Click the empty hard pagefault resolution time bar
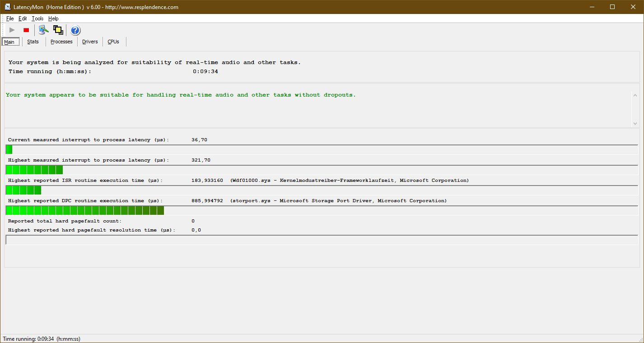Image resolution: width=644 pixels, height=343 pixels. coord(322,240)
